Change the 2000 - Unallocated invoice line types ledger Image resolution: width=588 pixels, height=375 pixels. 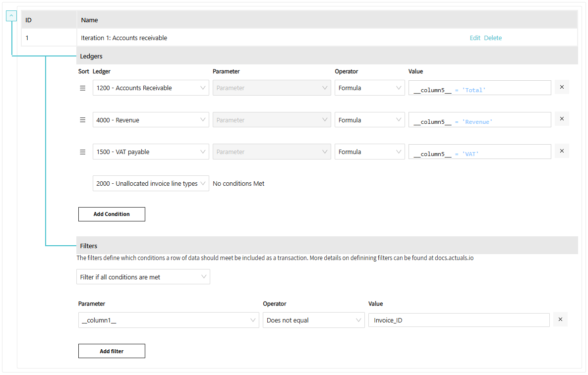(151, 183)
